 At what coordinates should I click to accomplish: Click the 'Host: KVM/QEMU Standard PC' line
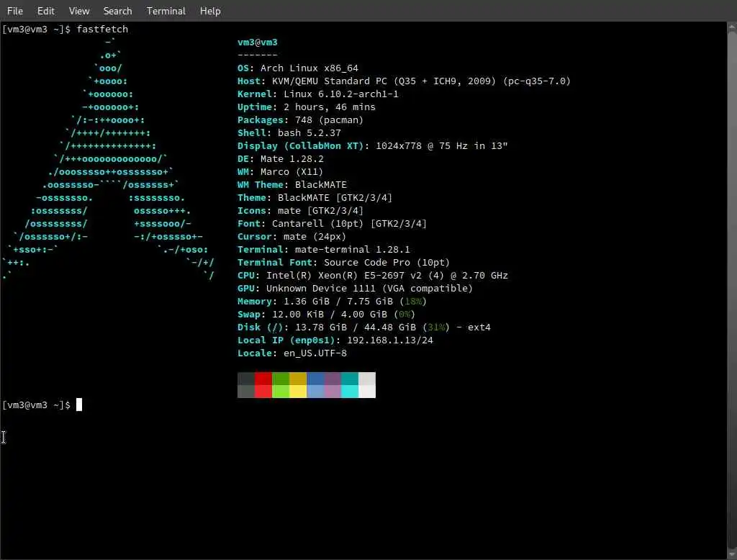(404, 81)
